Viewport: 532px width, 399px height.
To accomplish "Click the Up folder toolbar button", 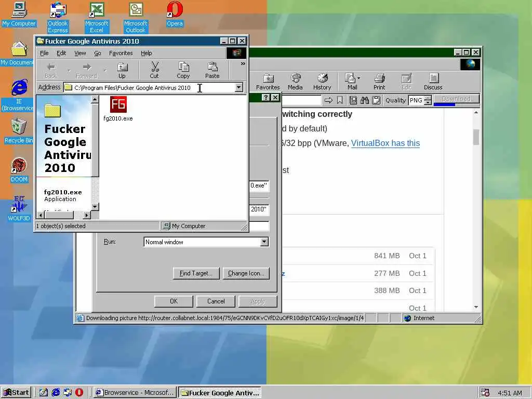I will 122,71.
